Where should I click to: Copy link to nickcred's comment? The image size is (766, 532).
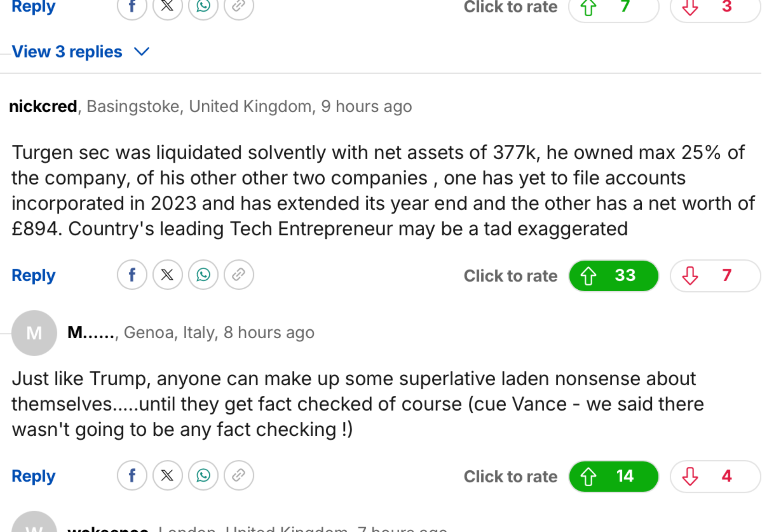point(239,275)
